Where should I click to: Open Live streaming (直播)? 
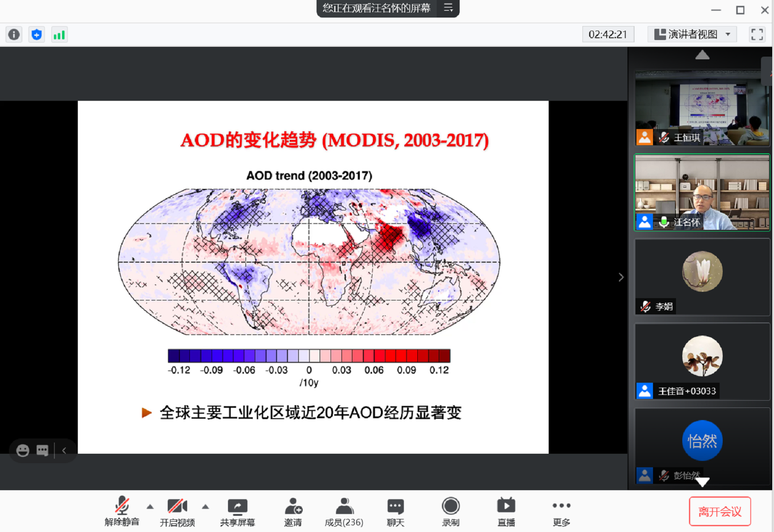tap(506, 512)
